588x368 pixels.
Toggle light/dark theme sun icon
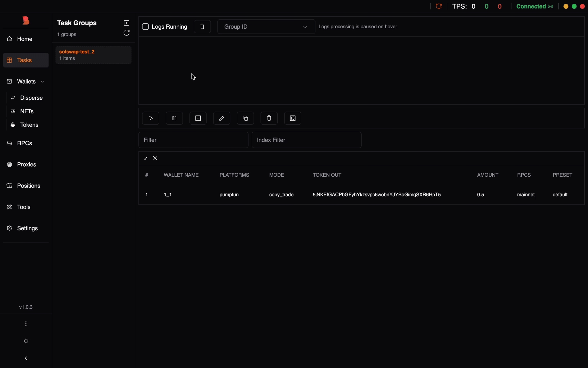pos(26,341)
